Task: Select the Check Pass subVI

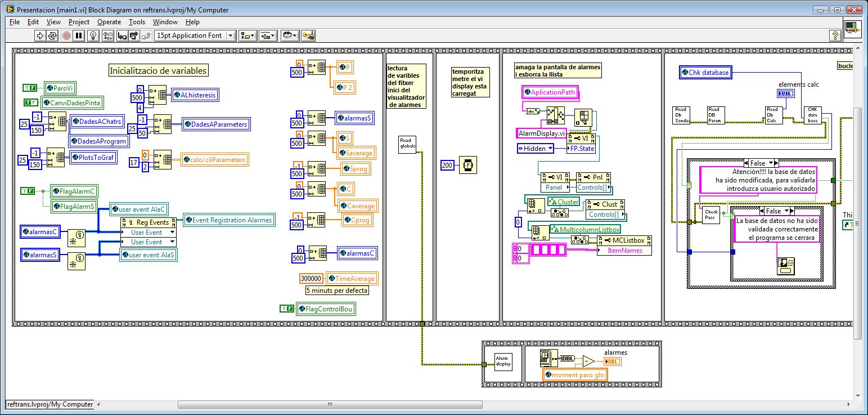Action: click(711, 215)
